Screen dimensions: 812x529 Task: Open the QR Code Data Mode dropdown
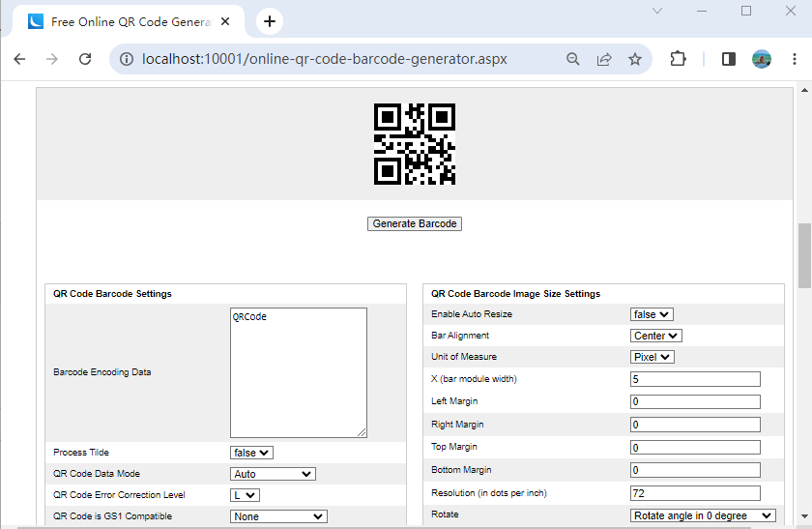(x=273, y=474)
